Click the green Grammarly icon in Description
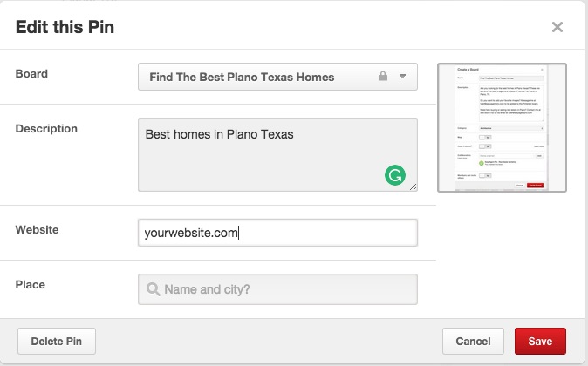 395,175
